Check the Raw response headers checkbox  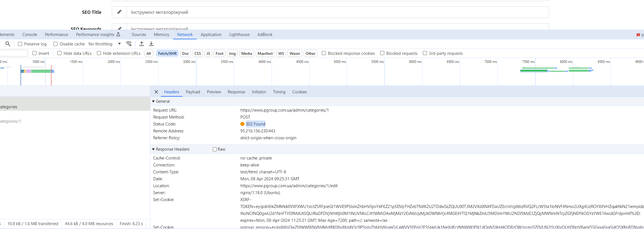[x=215, y=150]
